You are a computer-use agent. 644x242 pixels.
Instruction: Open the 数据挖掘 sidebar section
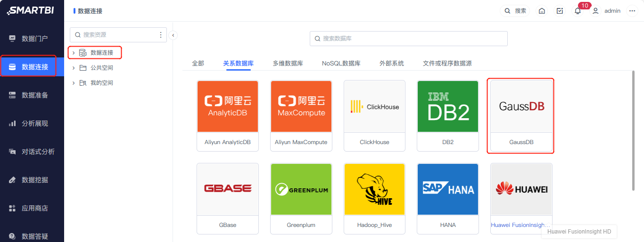coord(32,180)
